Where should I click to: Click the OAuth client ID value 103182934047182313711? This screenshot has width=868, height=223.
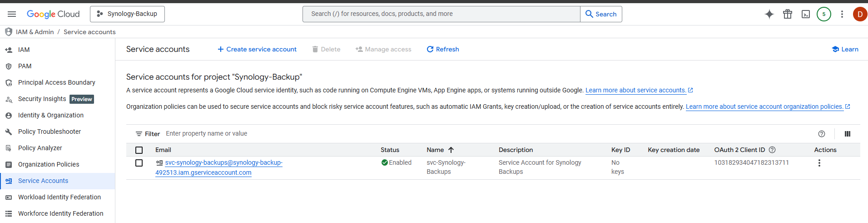tap(751, 162)
